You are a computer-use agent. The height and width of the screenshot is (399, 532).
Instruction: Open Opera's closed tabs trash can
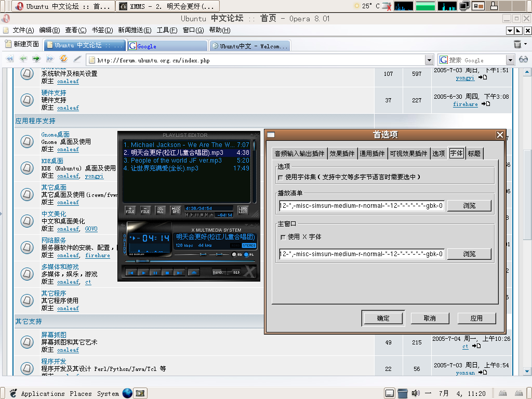tap(517, 44)
